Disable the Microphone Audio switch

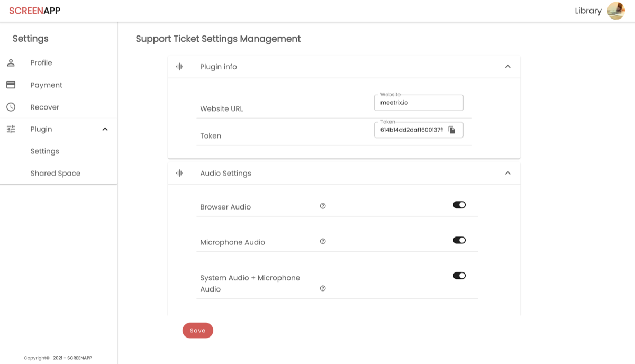coord(459,240)
